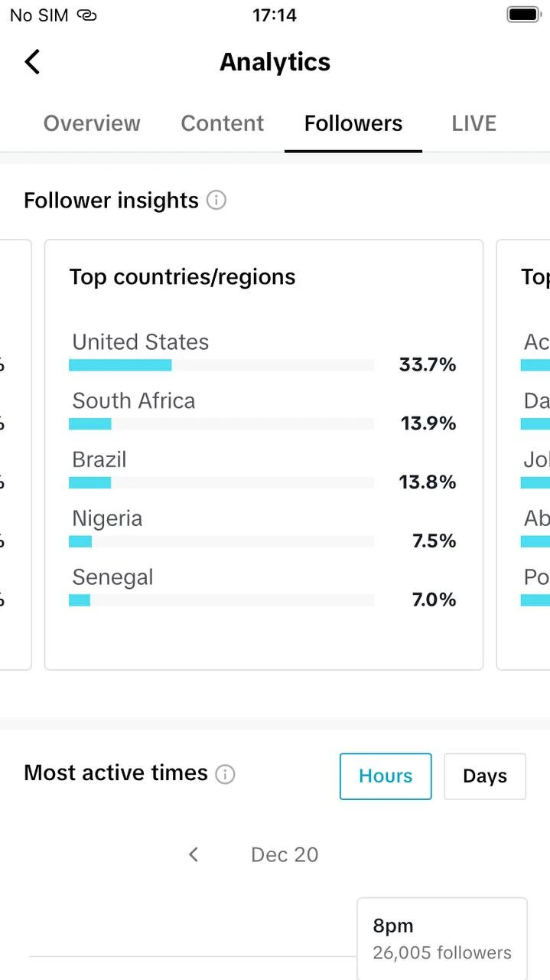This screenshot has width=550, height=980.
Task: Toggle most active times to Hours
Action: tap(386, 776)
